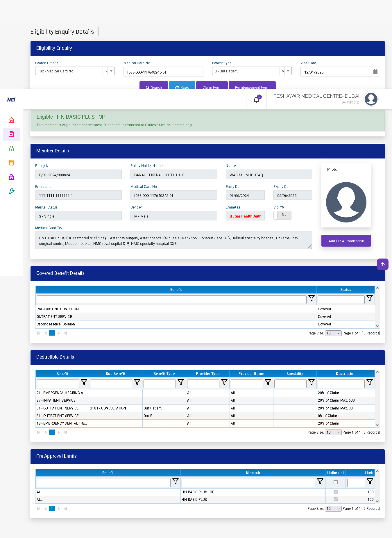
Task: Open the clipboard checklist sidebar icon
Action: pos(11,134)
